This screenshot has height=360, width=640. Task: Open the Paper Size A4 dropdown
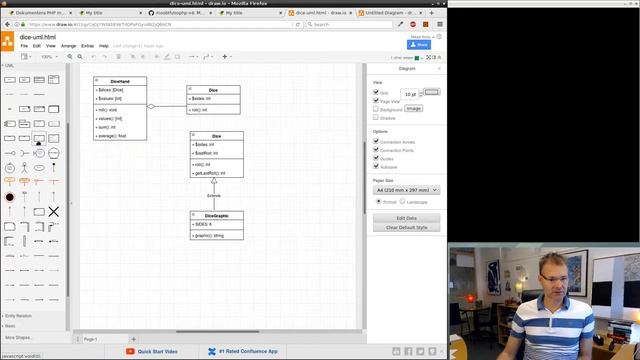tap(407, 190)
